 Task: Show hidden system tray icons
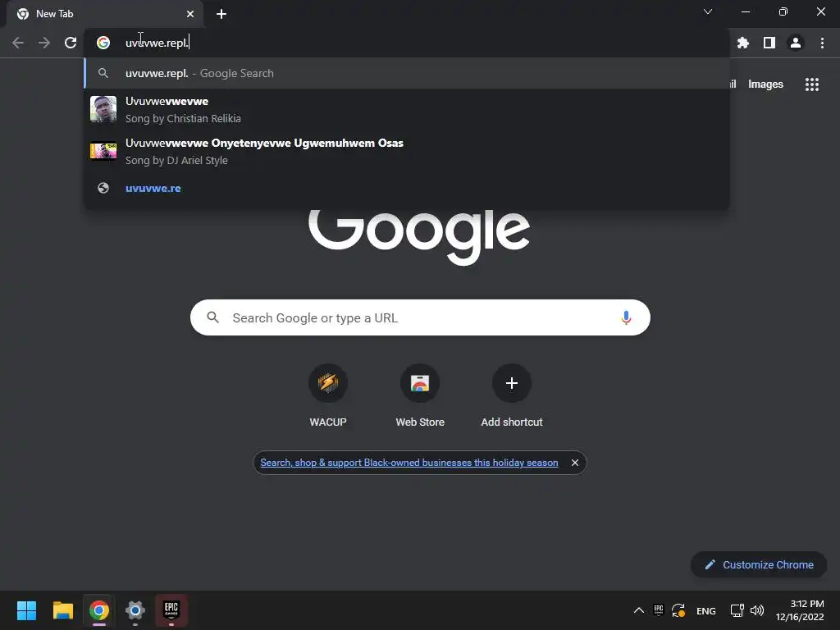[639, 610]
